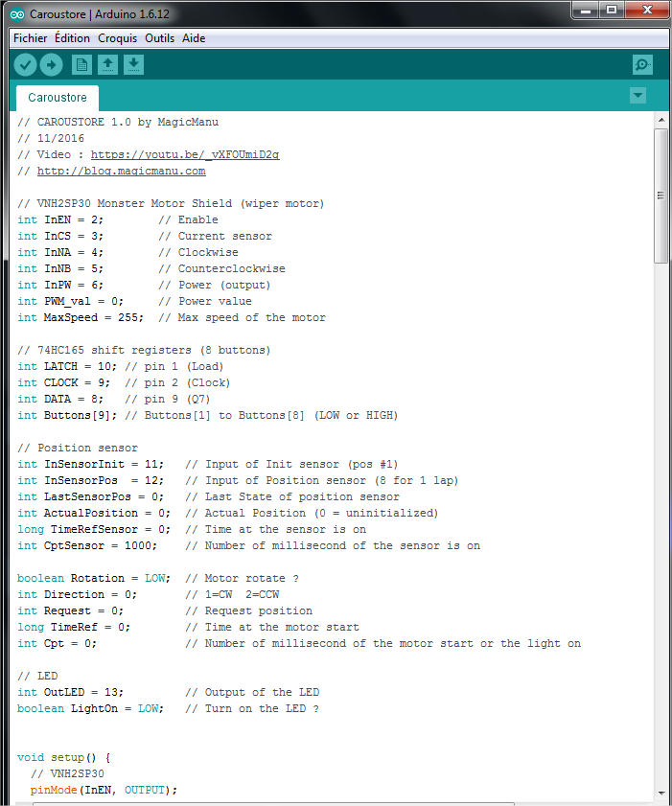The height and width of the screenshot is (806, 672).
Task: Click the line 'pinMode(InEN, OUTPUT);'
Action: (x=104, y=790)
